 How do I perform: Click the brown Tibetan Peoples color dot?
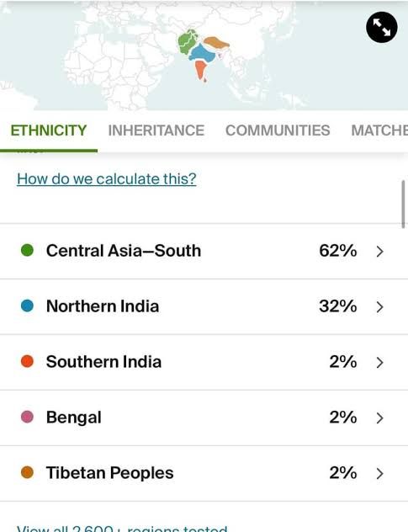pyautogui.click(x=27, y=472)
